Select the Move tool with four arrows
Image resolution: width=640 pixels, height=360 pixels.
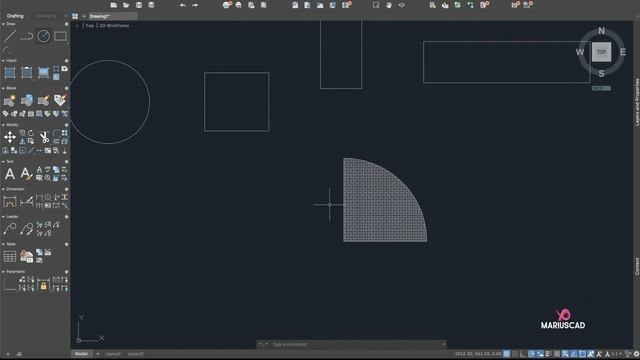10,137
